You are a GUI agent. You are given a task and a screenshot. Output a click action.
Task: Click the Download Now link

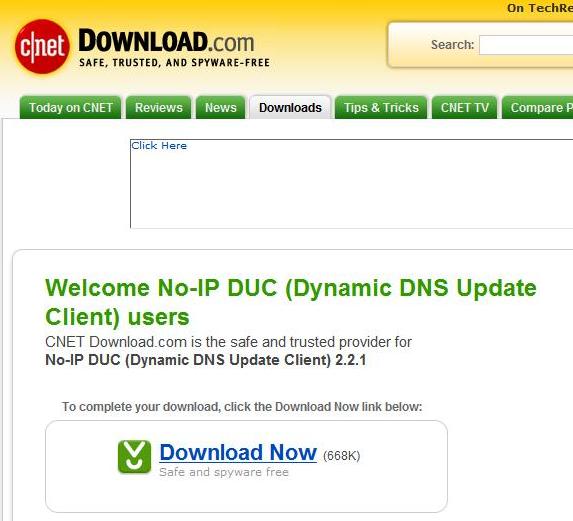click(x=238, y=453)
